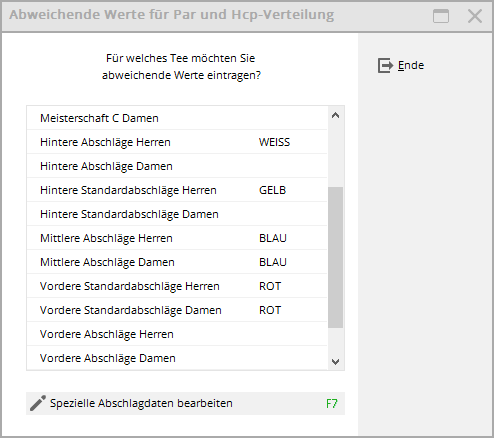Click the scroll down arrow in tee list

coord(336,361)
